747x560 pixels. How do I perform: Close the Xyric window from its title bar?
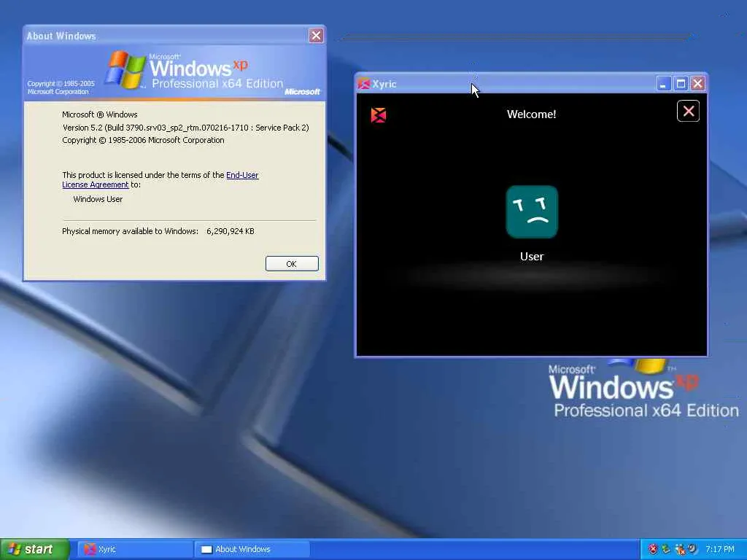(698, 84)
